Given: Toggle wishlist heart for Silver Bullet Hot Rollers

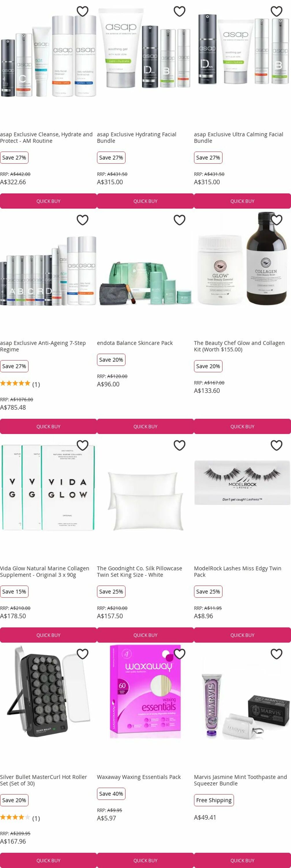Looking at the screenshot, I should coord(82,654).
